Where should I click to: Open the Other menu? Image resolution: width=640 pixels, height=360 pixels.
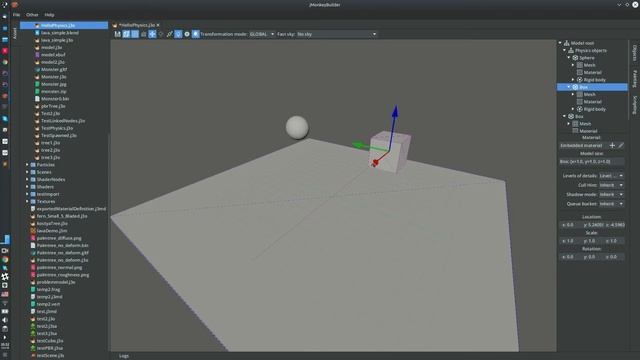pos(32,15)
